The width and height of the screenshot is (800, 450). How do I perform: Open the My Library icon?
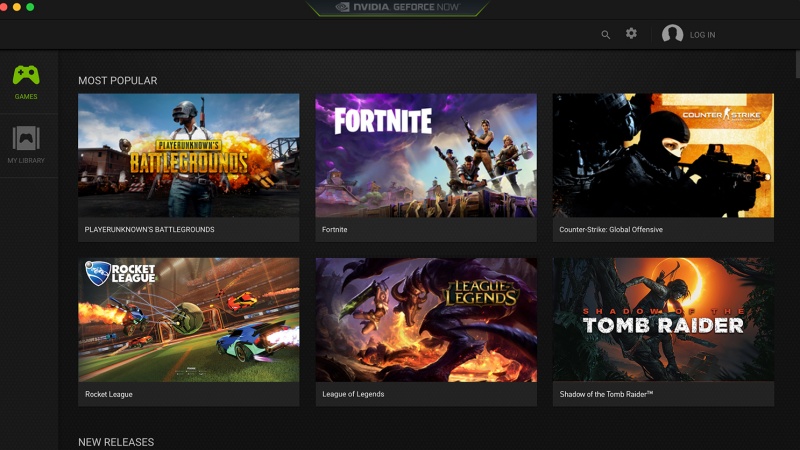coord(26,138)
